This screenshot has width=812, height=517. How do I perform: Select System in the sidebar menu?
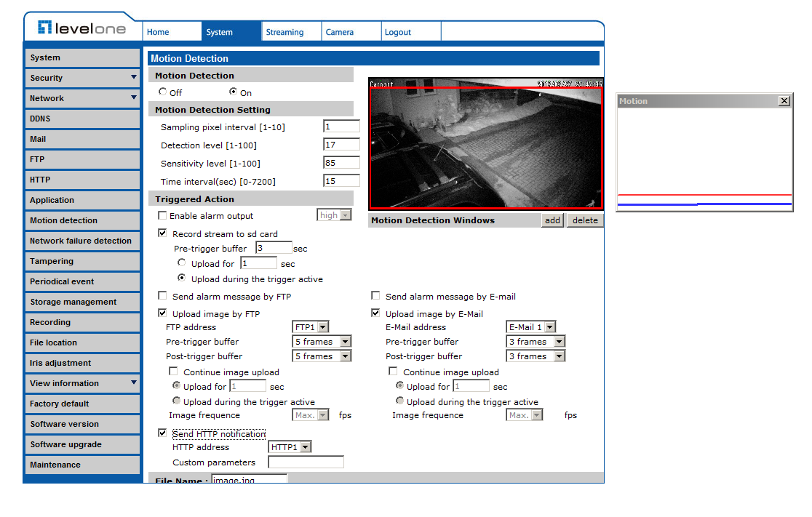[82, 57]
